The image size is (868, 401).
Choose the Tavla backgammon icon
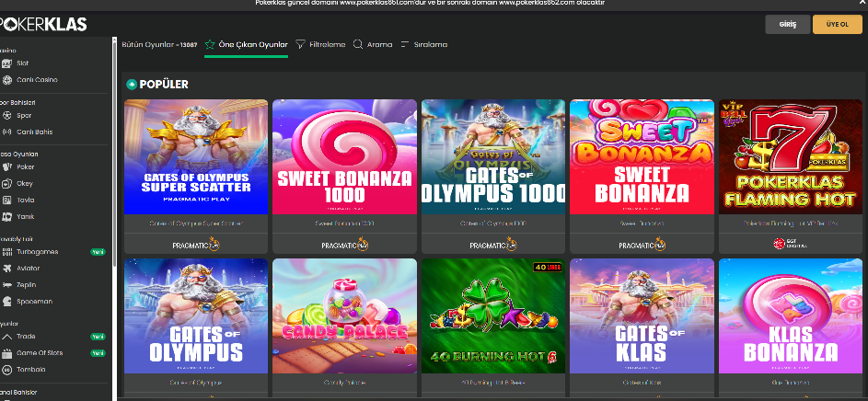(x=6, y=200)
